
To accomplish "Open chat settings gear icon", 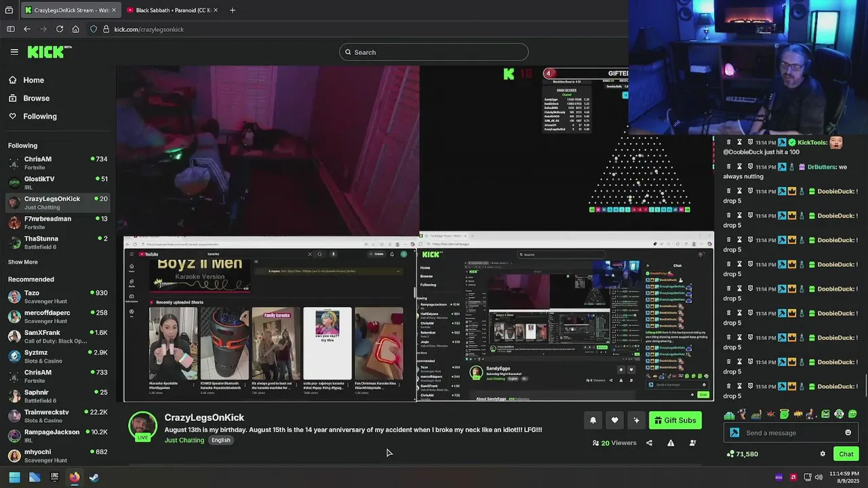I will point(823,454).
